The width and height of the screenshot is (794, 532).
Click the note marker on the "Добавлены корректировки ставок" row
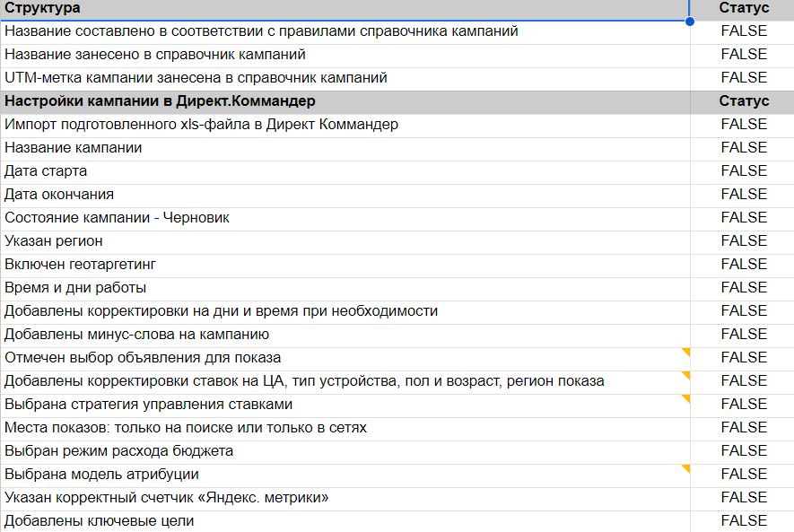point(686,375)
